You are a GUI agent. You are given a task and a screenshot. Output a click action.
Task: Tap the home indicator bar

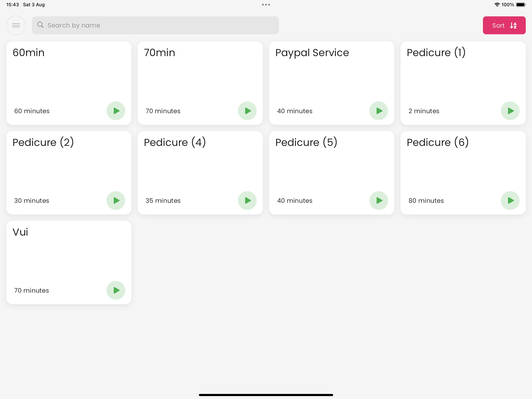[266, 395]
